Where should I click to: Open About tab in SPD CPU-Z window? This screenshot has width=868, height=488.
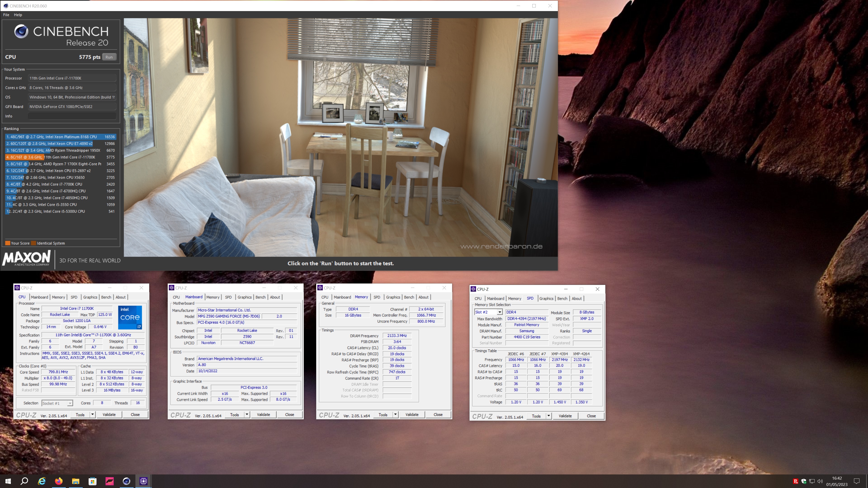point(577,298)
